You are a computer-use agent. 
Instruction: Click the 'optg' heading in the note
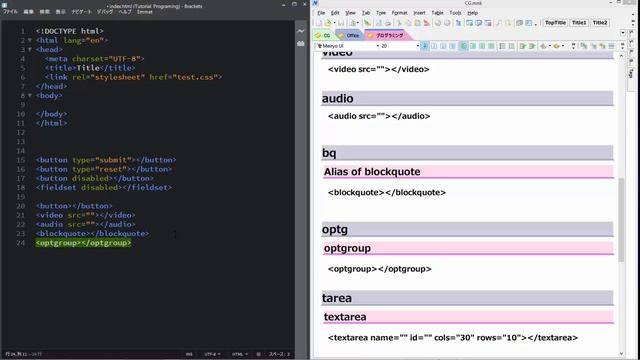click(x=335, y=229)
